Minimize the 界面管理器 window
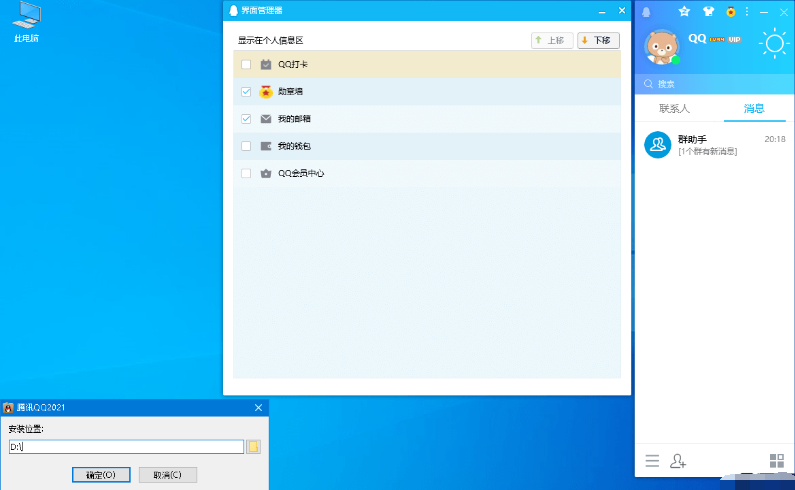Image resolution: width=795 pixels, height=490 pixels. [x=602, y=11]
